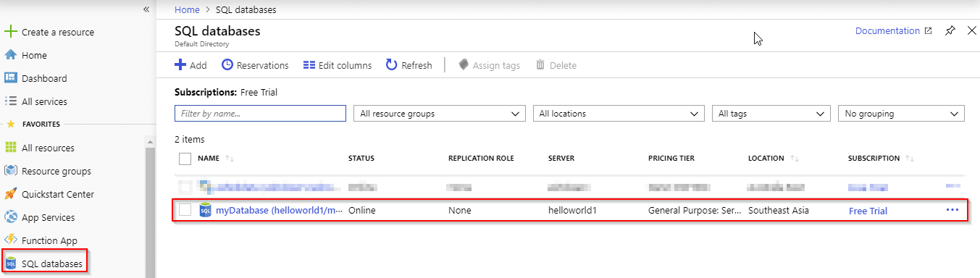Open the myDatabase (helloworld1) link
The height and width of the screenshot is (278, 980).
pos(280,211)
